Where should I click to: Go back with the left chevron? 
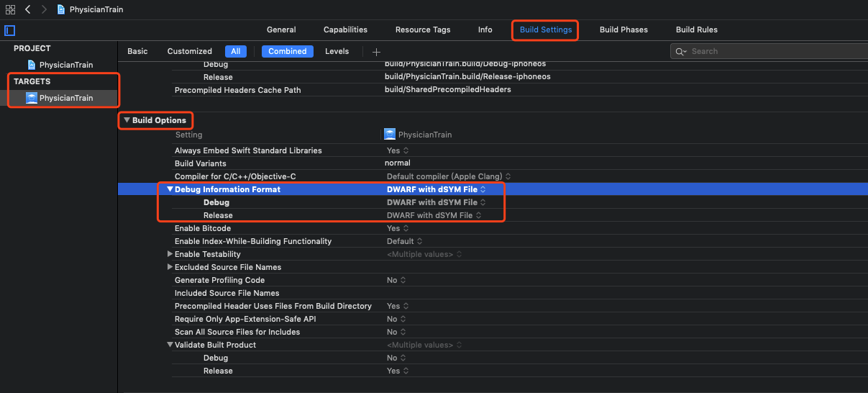tap(28, 9)
